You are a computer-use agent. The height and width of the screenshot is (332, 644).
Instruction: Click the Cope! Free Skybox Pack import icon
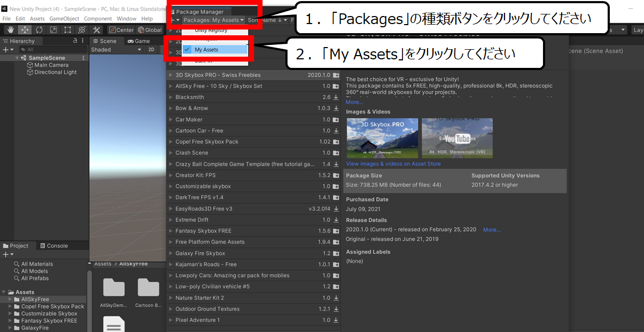[x=336, y=142]
